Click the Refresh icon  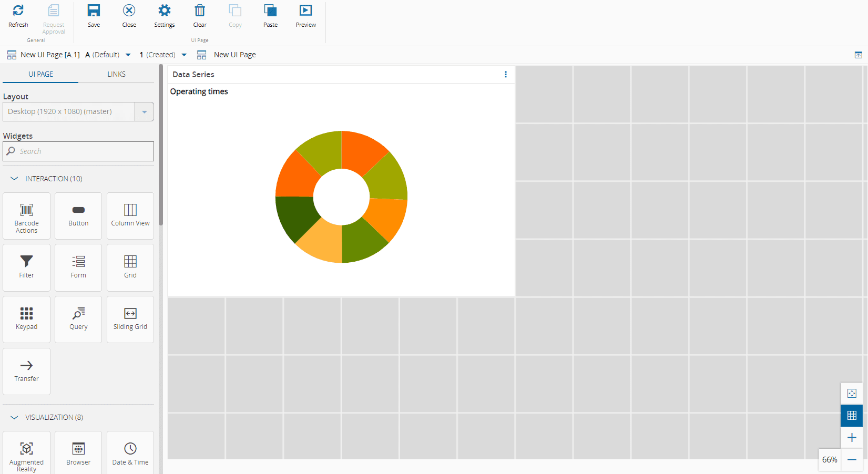18,11
